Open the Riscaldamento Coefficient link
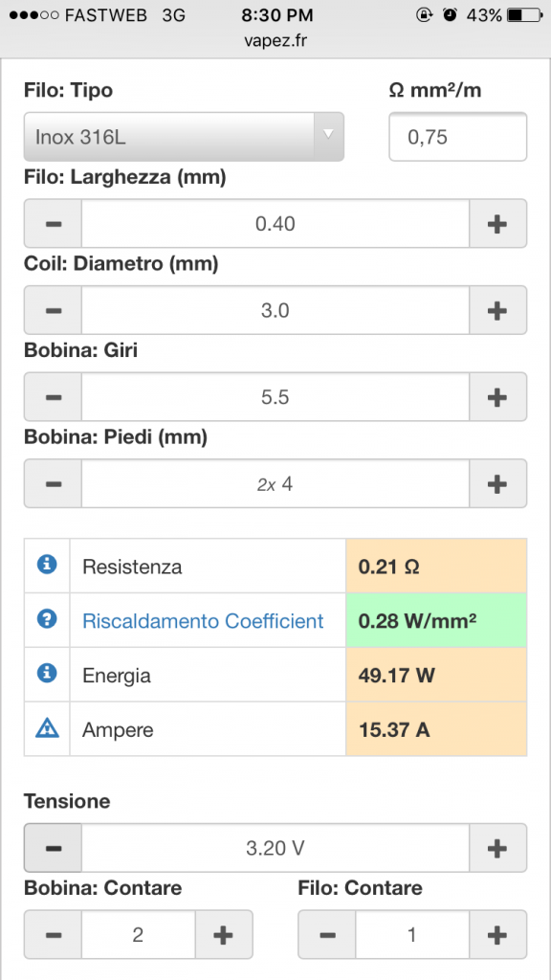Viewport: 551px width, 980px height. pyautogui.click(x=203, y=621)
